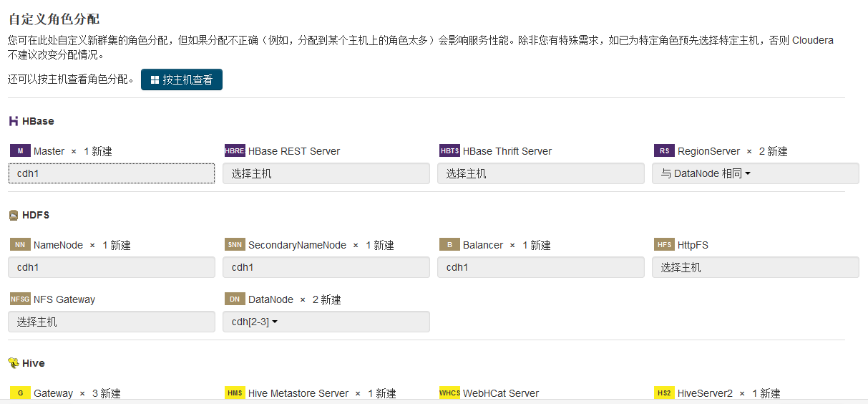This screenshot has width=868, height=404.
Task: Open DataNode cdh[2-3] dropdown
Action: click(326, 322)
